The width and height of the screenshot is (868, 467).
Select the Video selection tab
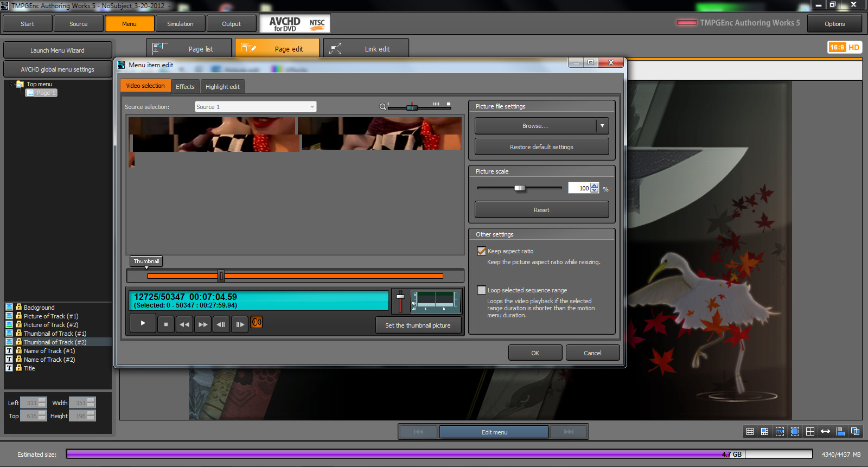(x=145, y=86)
